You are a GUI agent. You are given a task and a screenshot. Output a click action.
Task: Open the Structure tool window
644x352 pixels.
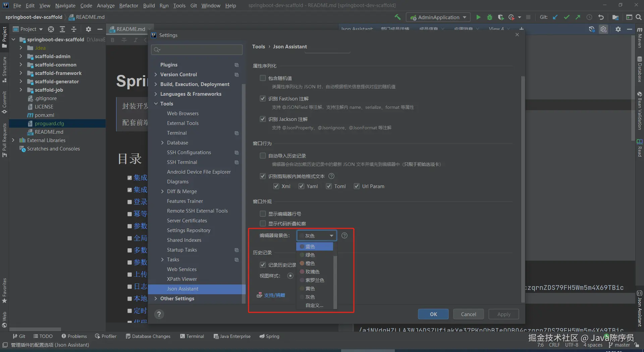pyautogui.click(x=4, y=70)
